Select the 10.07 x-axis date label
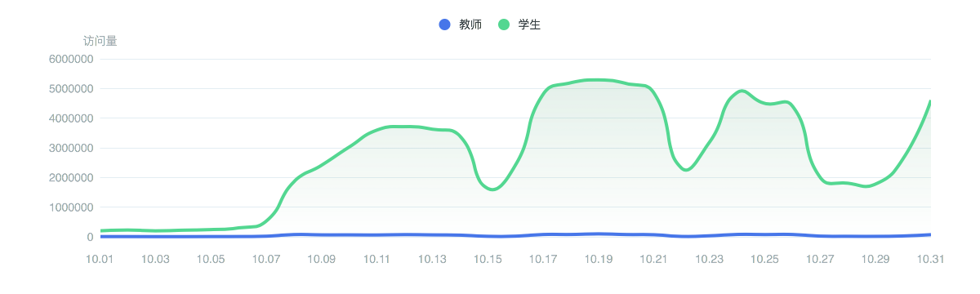The height and width of the screenshot is (294, 980). pyautogui.click(x=266, y=259)
